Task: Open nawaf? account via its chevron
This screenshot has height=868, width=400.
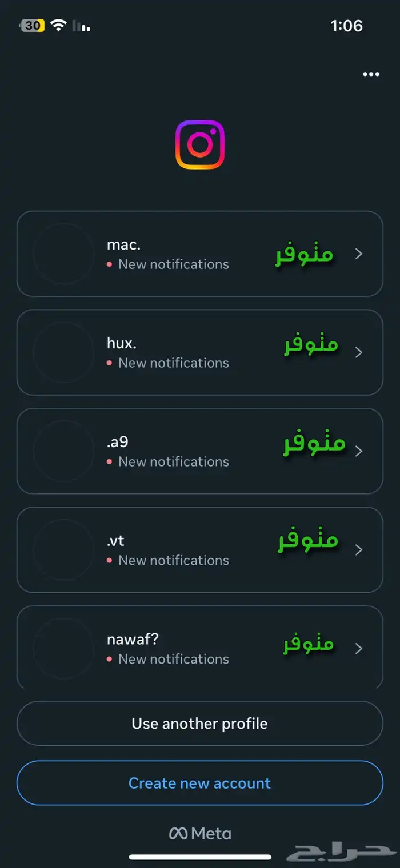Action: pyautogui.click(x=359, y=648)
